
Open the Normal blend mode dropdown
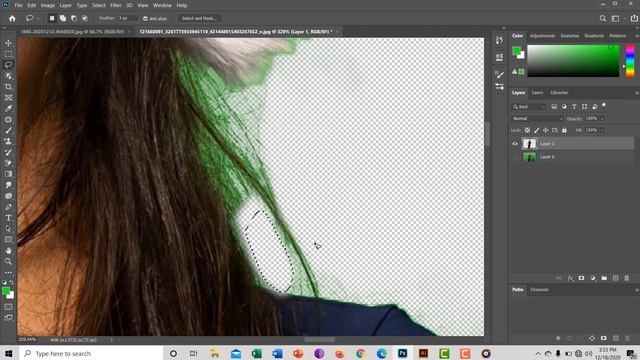click(x=537, y=118)
